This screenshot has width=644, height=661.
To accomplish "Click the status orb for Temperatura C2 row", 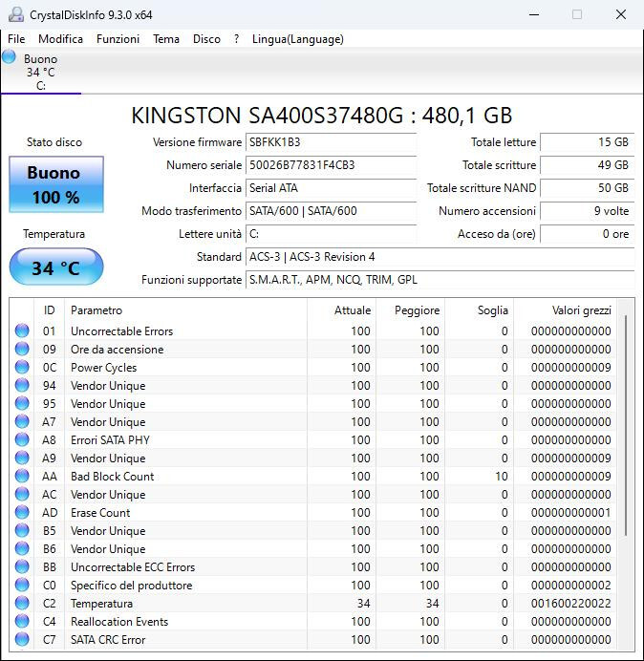I will coord(22,603).
